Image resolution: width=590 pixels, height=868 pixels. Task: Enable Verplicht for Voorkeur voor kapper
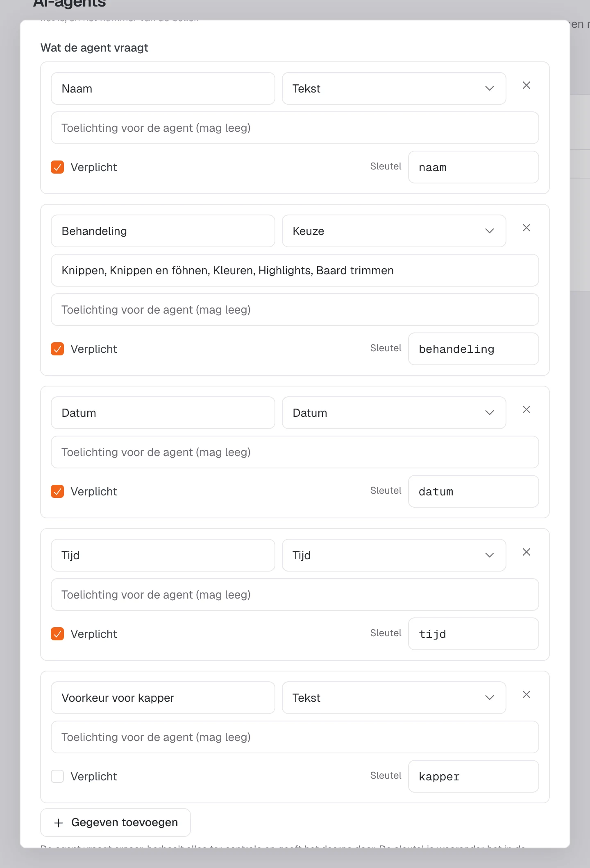pyautogui.click(x=57, y=776)
